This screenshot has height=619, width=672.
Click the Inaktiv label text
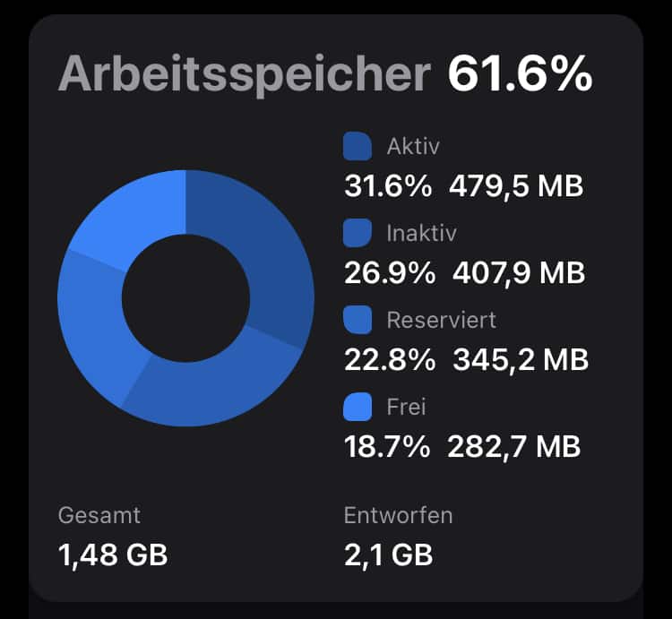pyautogui.click(x=422, y=233)
